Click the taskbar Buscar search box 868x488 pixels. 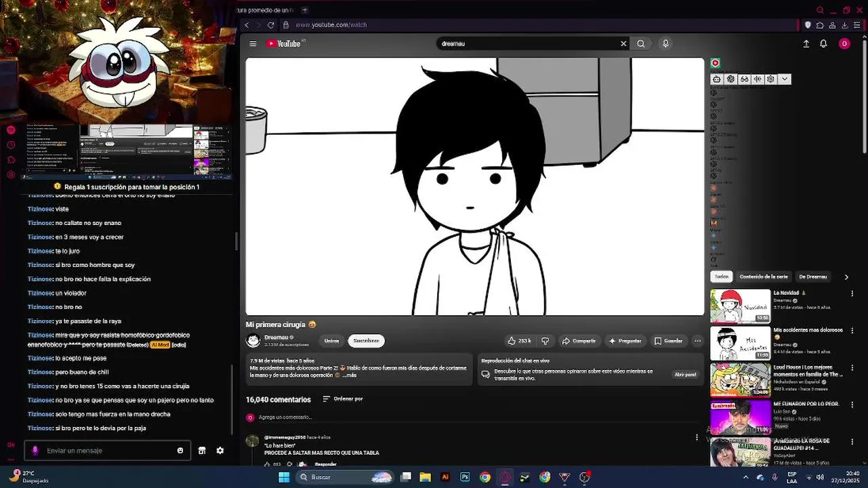[x=346, y=477]
